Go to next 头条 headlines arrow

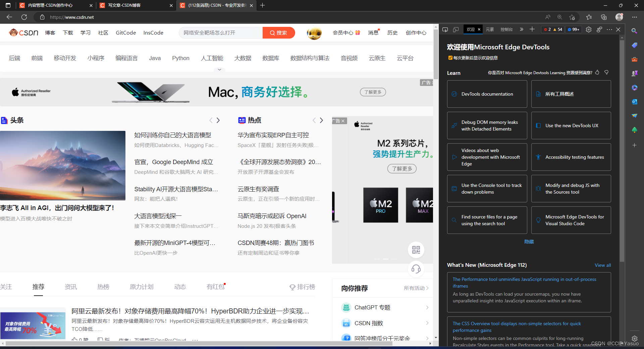click(218, 120)
